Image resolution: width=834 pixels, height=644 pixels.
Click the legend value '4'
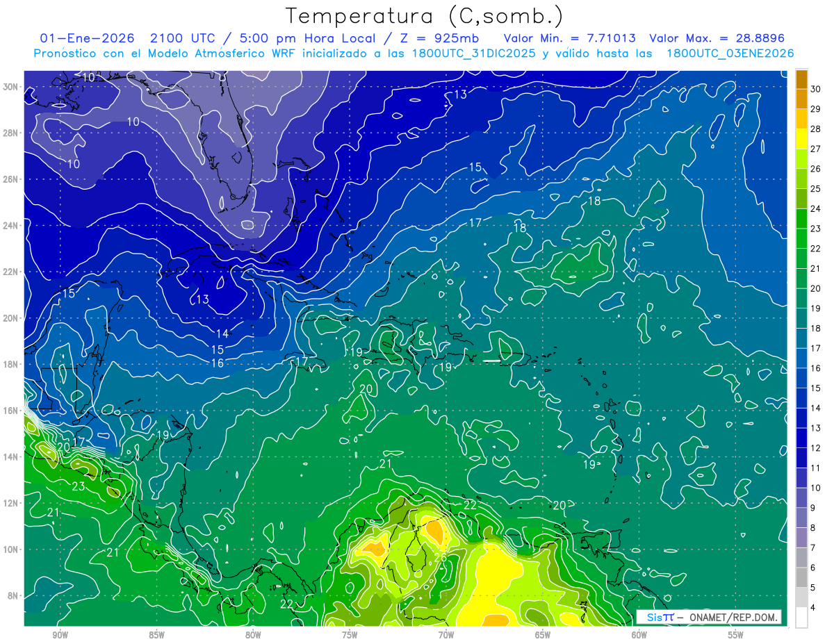[x=814, y=608]
